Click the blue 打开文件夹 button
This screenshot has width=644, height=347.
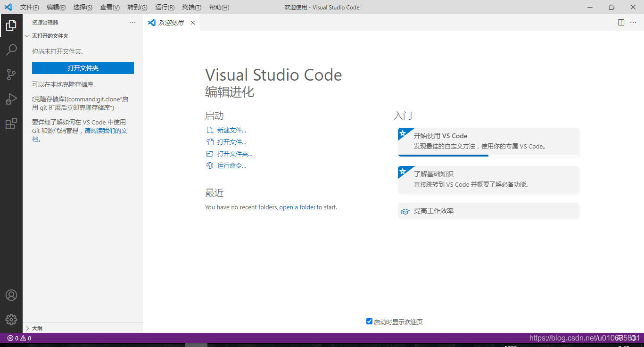pos(83,68)
